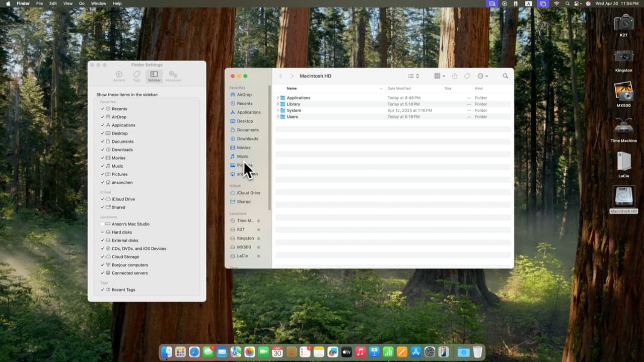Open Recents in the Finder window sidebar
Image resolution: width=644 pixels, height=362 pixels.
(x=245, y=103)
